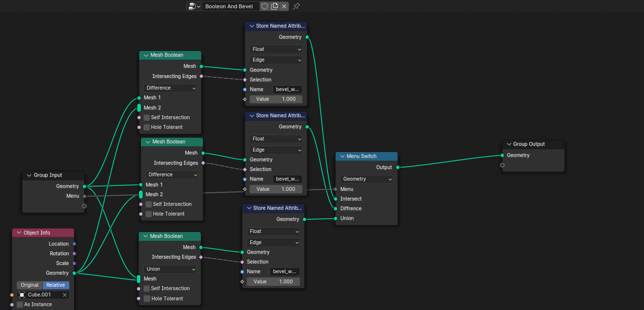Adjust Value slider in bottom Store Named Attribute

coord(273,281)
